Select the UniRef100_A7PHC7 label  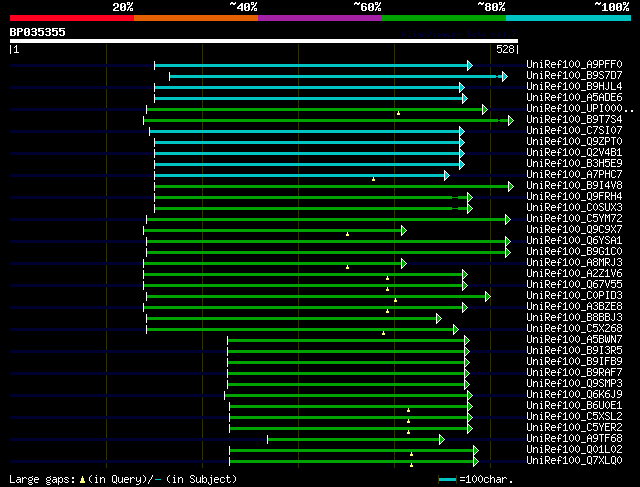(574, 175)
